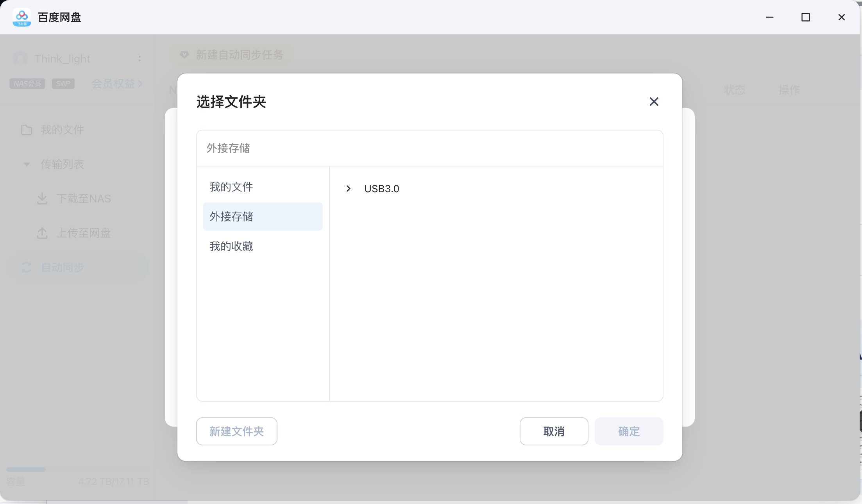Switch to 我的文件 in the dialog

(x=263, y=187)
